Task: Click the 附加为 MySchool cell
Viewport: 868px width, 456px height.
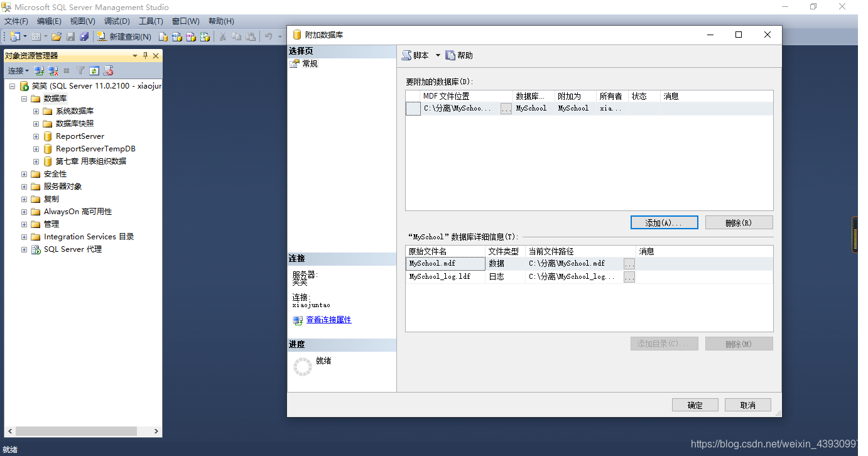Action: click(575, 109)
